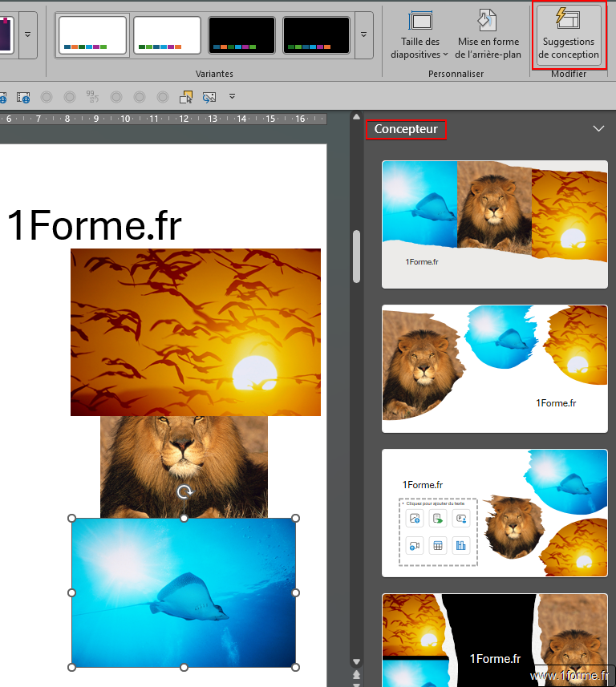Expand the themes gallery arrow
This screenshot has height=687, width=616.
coord(28,35)
